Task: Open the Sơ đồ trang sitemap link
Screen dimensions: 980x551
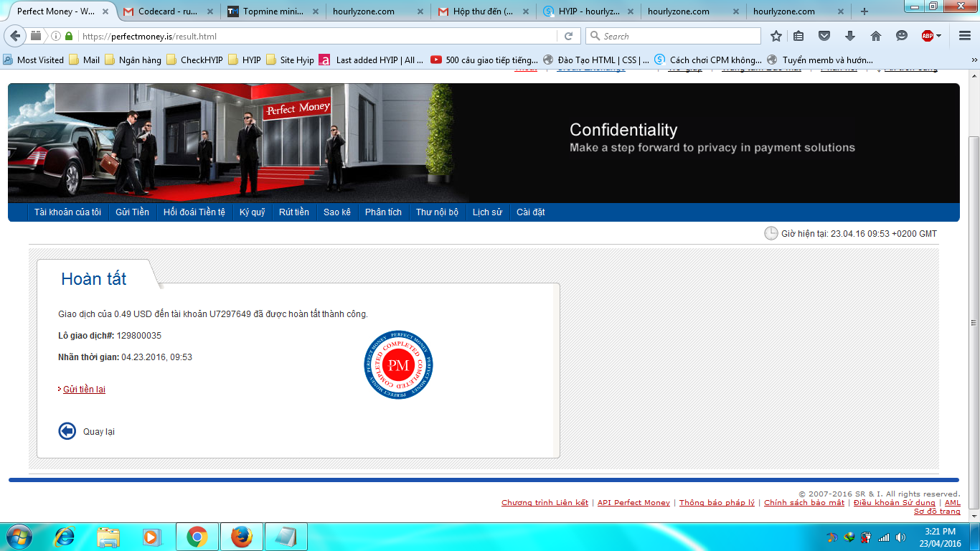Action: coord(937,512)
